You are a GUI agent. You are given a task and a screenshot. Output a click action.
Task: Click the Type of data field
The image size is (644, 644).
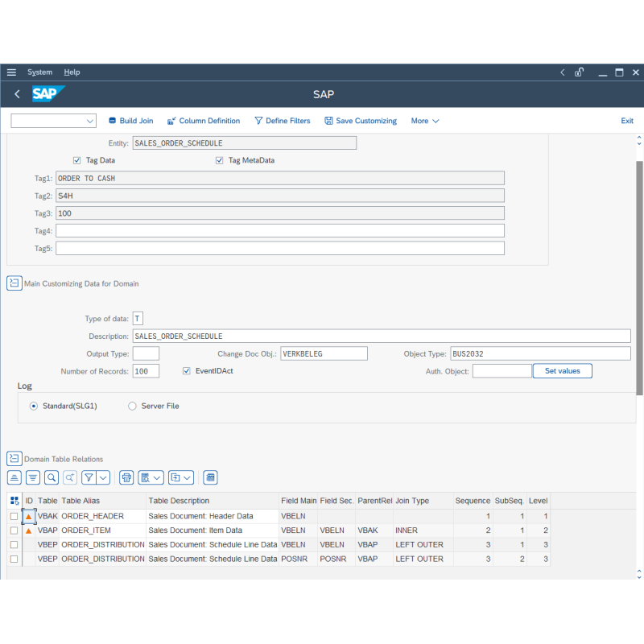pos(138,319)
